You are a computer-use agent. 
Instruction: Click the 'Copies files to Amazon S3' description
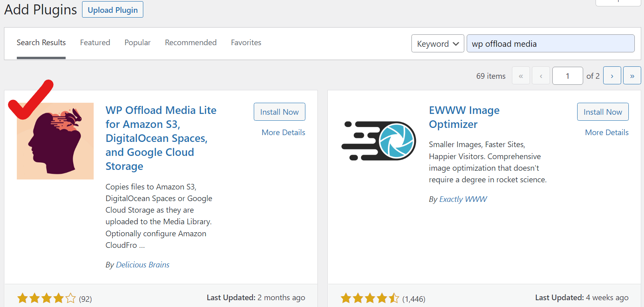(159, 216)
